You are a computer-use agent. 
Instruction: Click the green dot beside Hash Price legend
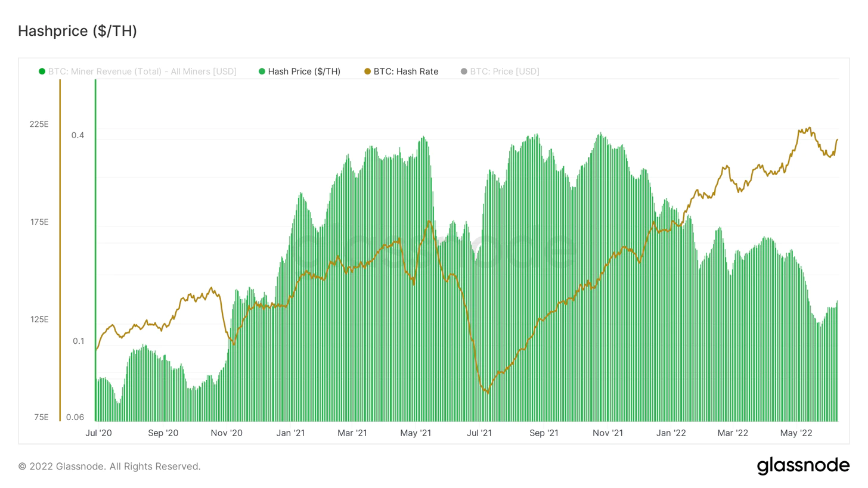262,72
